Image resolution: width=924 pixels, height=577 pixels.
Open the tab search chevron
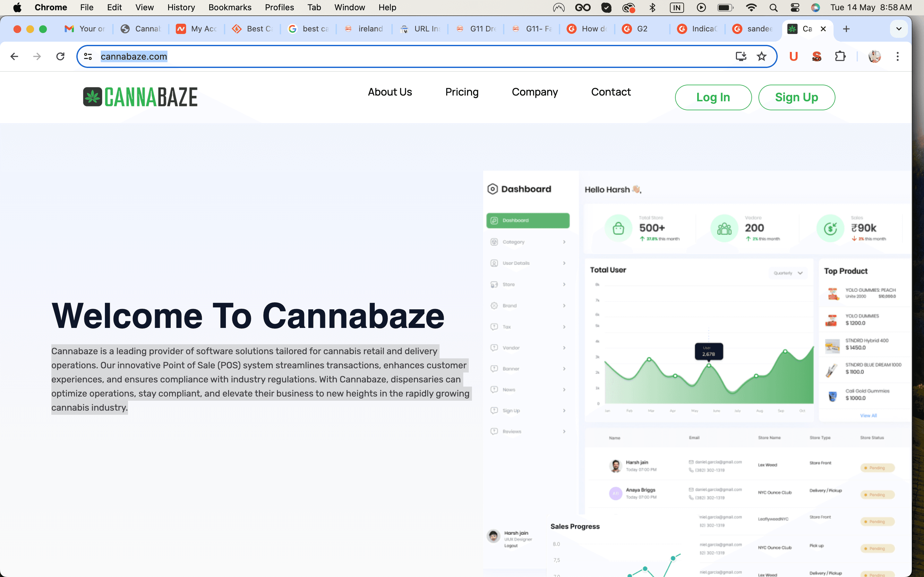pyautogui.click(x=899, y=29)
